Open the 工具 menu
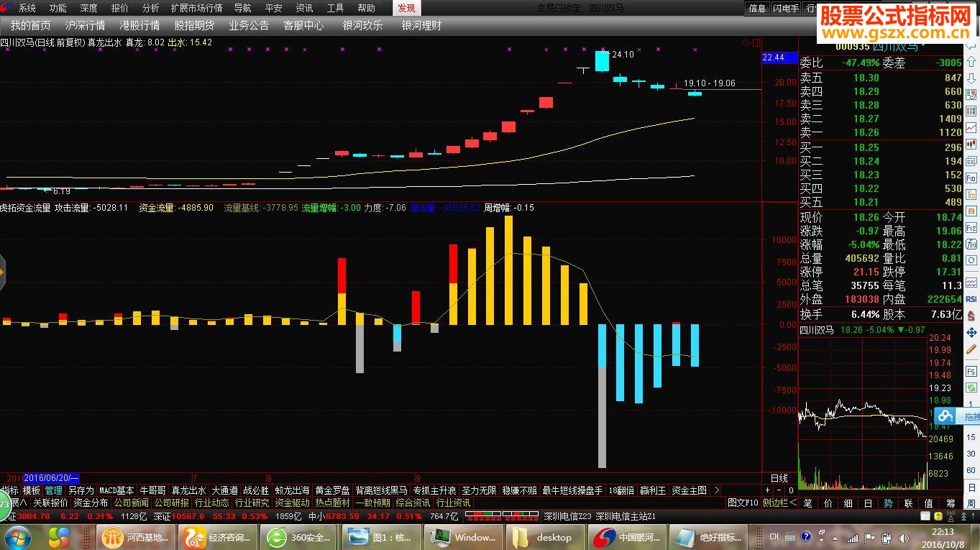980x550 pixels. click(x=335, y=8)
